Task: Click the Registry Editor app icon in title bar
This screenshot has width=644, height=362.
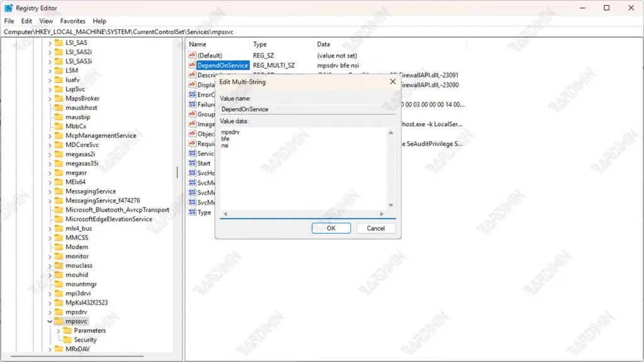Action: point(8,8)
